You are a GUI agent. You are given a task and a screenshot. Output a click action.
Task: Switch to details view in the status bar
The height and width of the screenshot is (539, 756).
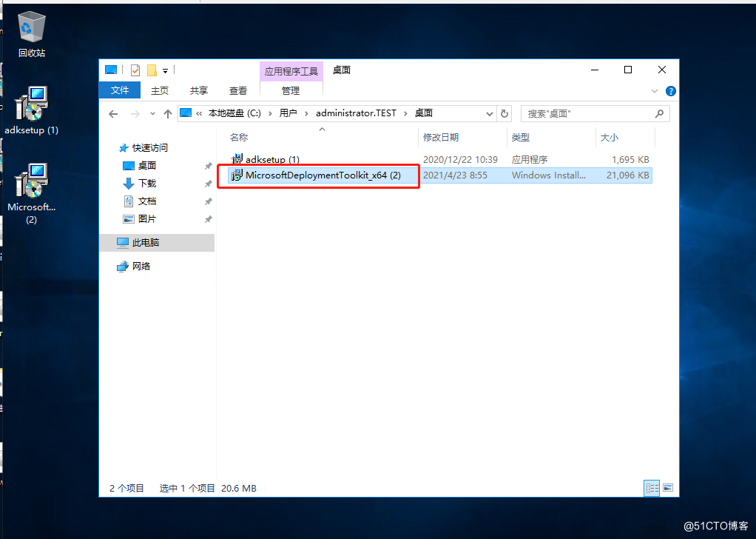click(652, 488)
